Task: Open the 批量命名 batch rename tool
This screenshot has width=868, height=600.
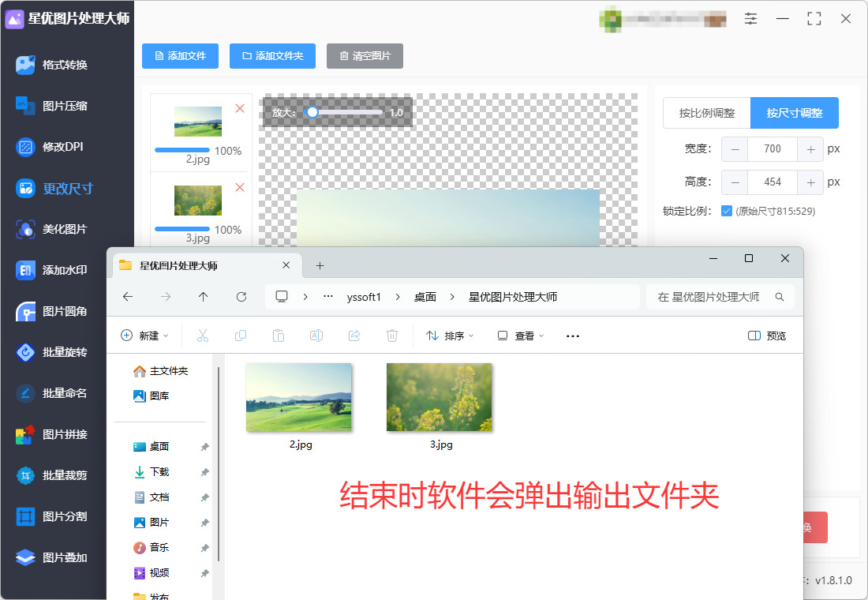Action: 52,393
